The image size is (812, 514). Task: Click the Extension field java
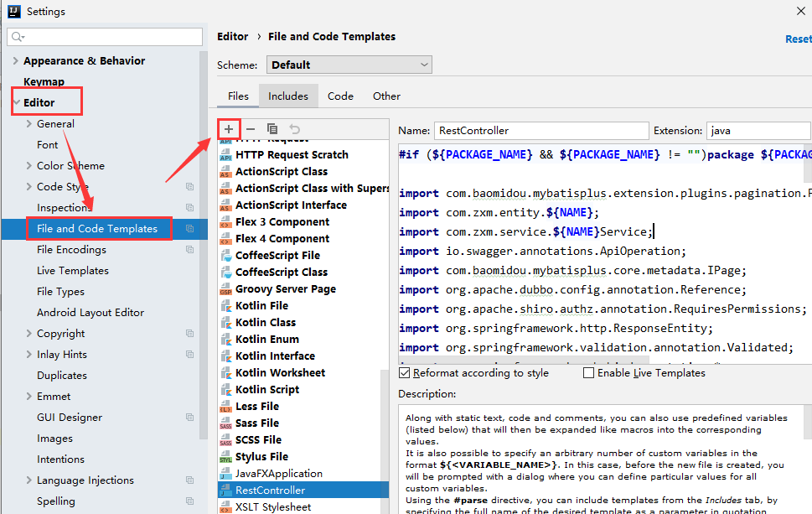758,131
